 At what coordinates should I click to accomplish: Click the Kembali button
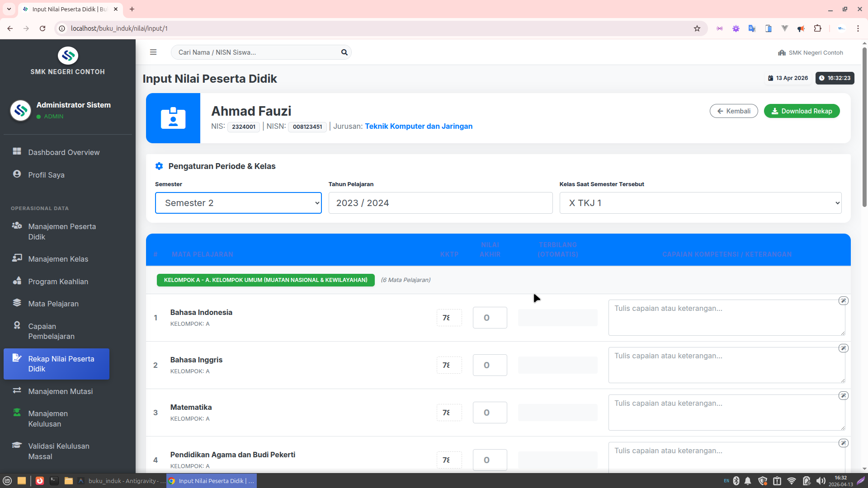pyautogui.click(x=733, y=111)
